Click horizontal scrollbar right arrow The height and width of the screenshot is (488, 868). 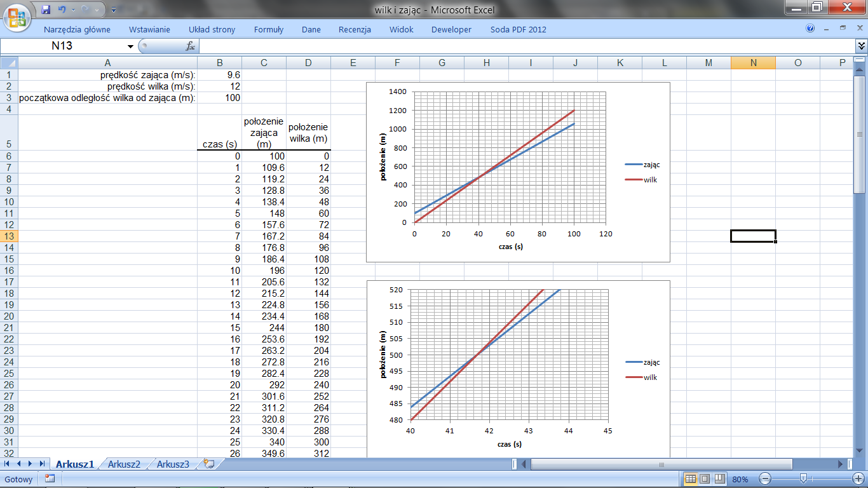coord(841,464)
